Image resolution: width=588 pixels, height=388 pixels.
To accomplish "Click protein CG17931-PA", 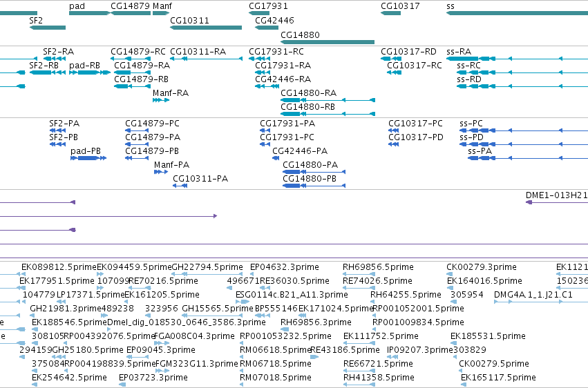I will [x=287, y=124].
